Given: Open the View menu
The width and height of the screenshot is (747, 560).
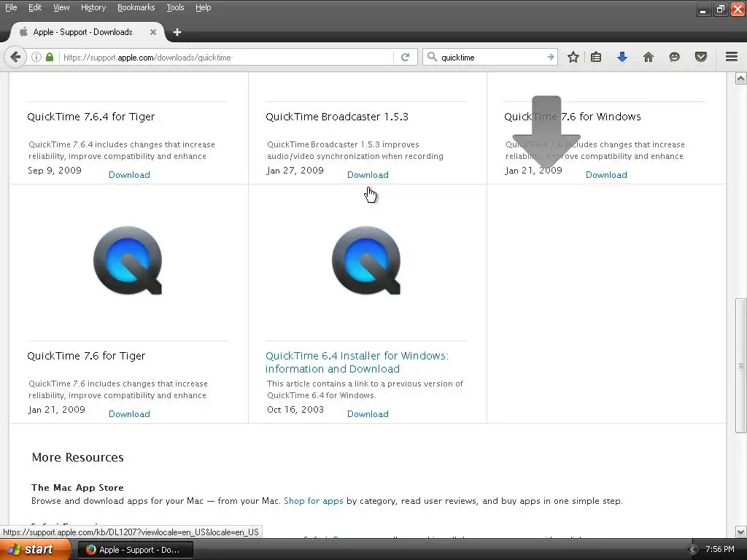Looking at the screenshot, I should point(61,7).
